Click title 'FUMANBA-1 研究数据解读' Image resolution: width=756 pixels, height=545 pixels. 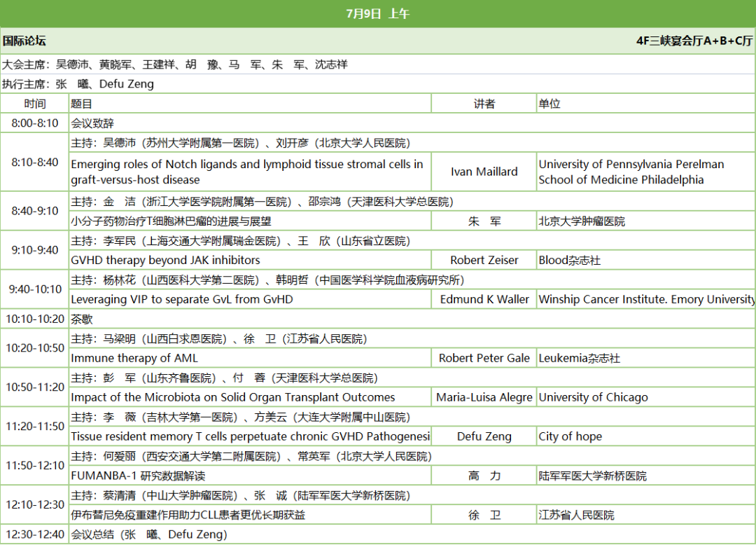coord(250,476)
